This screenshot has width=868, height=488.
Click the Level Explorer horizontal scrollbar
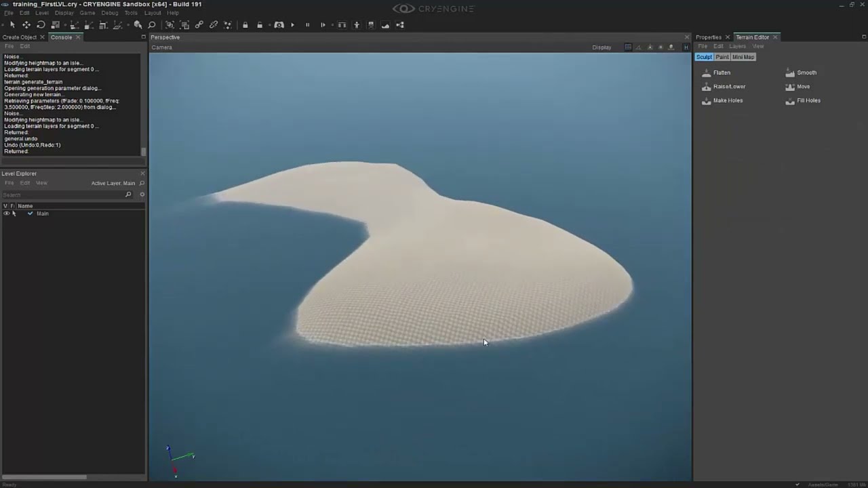click(45, 477)
